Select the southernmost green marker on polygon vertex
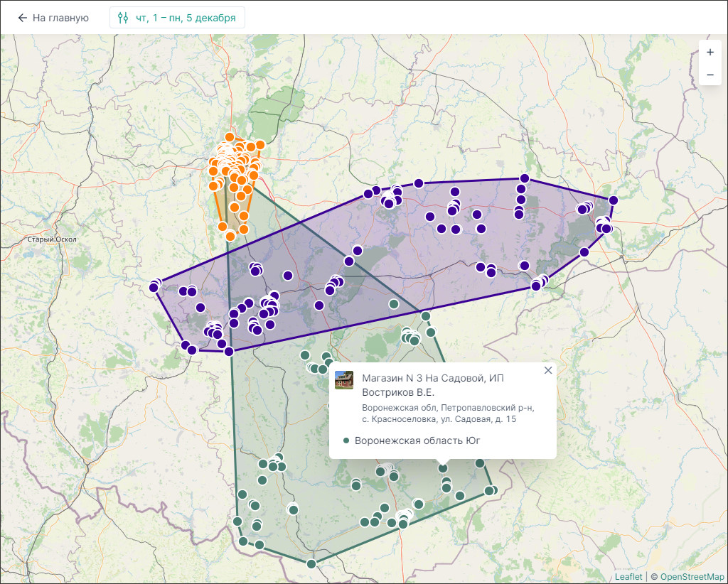 311,564
